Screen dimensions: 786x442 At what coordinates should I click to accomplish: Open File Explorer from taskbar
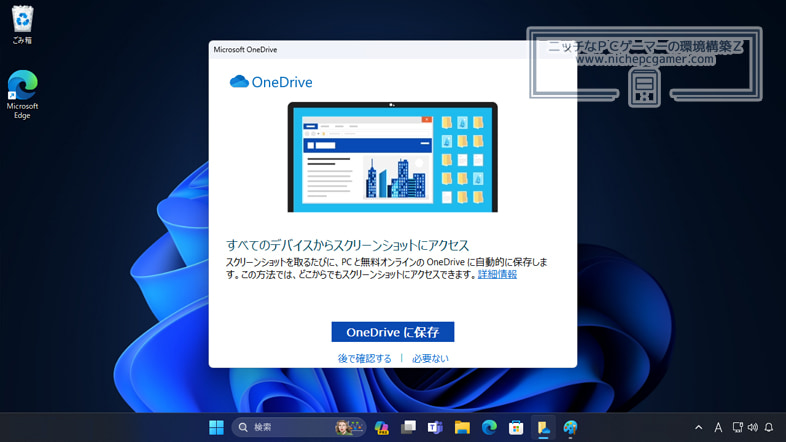(462, 427)
